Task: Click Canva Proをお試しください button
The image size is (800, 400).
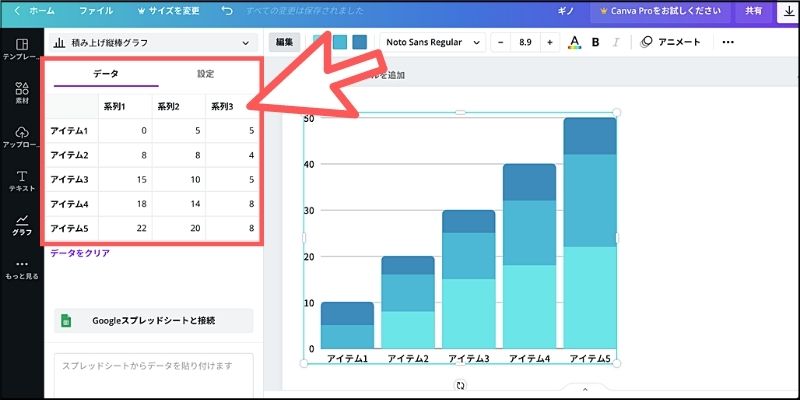Action: pyautogui.click(x=661, y=11)
